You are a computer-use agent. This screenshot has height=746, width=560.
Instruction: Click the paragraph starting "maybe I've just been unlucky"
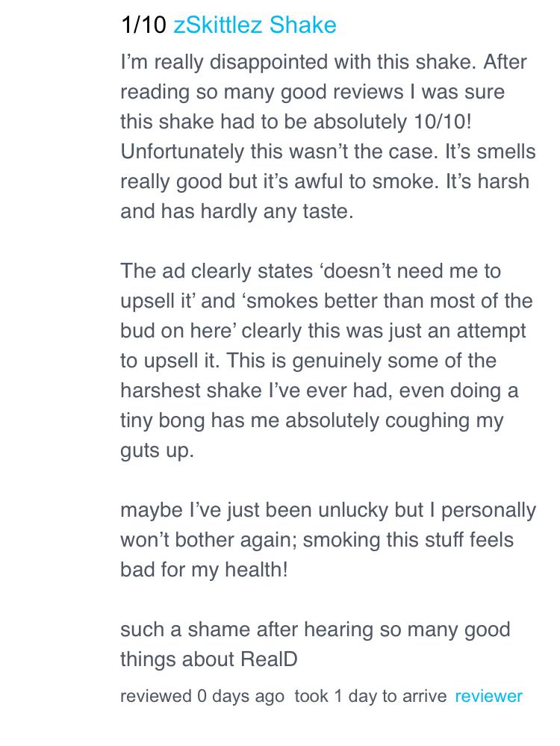coord(327,539)
